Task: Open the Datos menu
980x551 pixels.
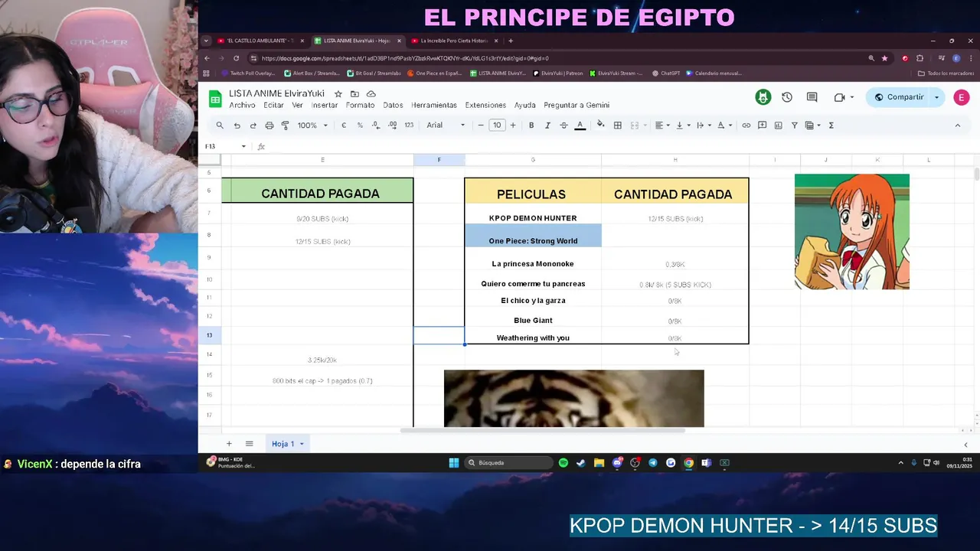Action: coord(393,105)
